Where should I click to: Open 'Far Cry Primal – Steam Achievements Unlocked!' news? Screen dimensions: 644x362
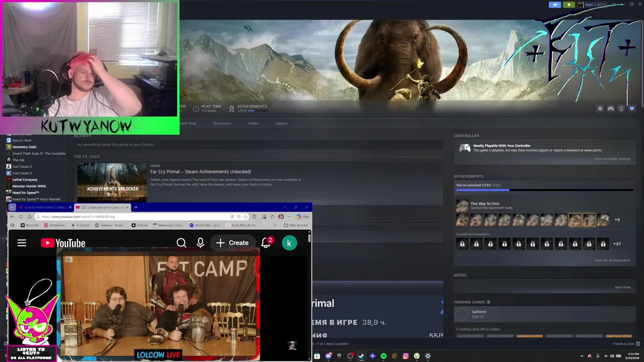tap(201, 171)
